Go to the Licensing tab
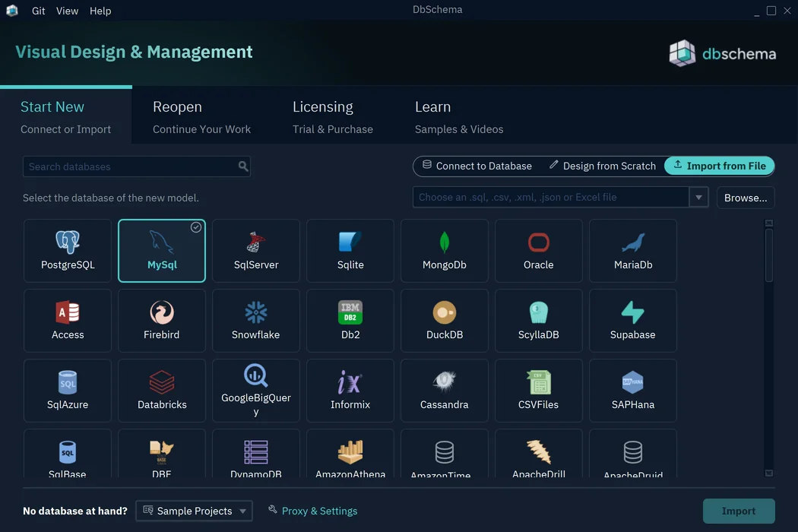Viewport: 798px width, 532px height. [333, 116]
